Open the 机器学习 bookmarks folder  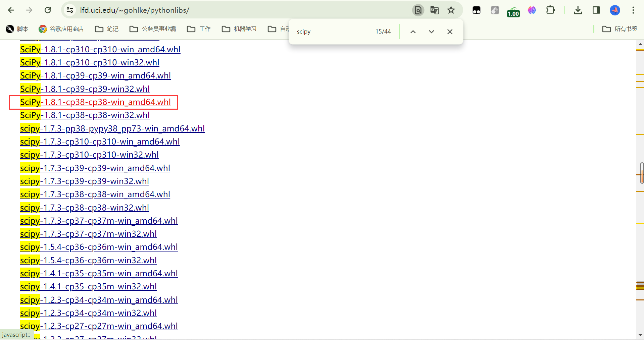239,29
